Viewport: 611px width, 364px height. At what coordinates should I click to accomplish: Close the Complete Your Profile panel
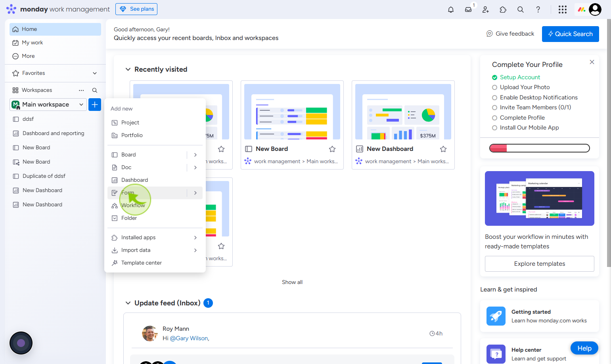tap(592, 62)
